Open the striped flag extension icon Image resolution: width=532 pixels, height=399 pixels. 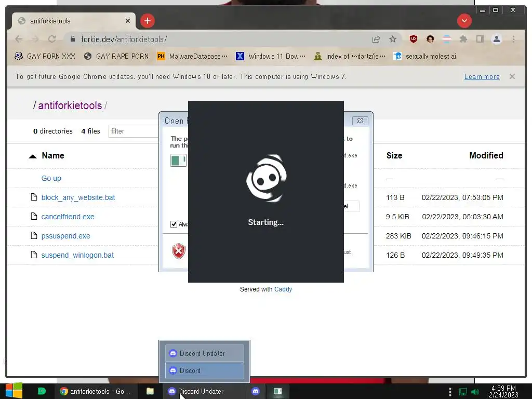[x=447, y=39]
